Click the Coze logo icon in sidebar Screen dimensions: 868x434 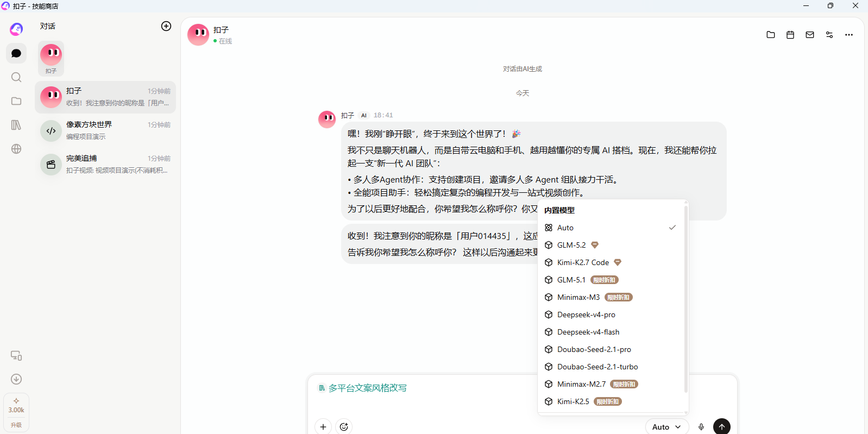16,29
